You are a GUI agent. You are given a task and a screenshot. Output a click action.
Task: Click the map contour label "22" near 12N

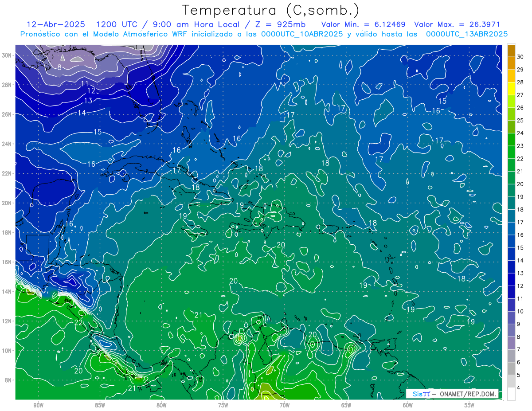78,322
